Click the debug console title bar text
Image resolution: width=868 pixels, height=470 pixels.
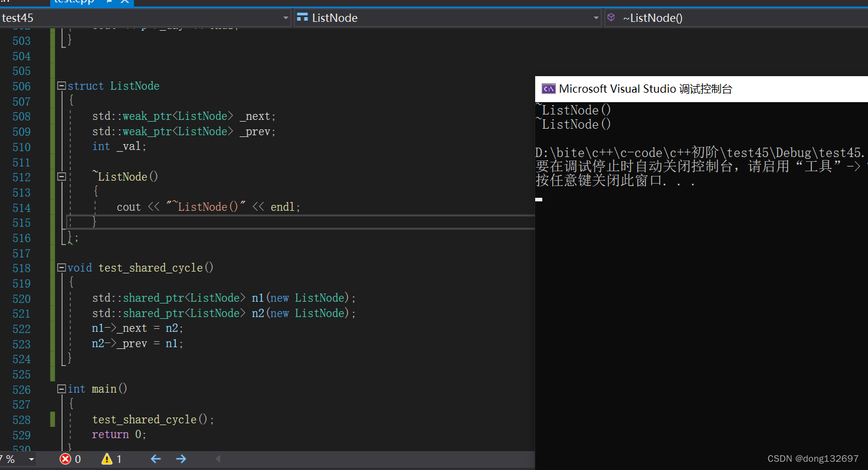[x=646, y=89]
